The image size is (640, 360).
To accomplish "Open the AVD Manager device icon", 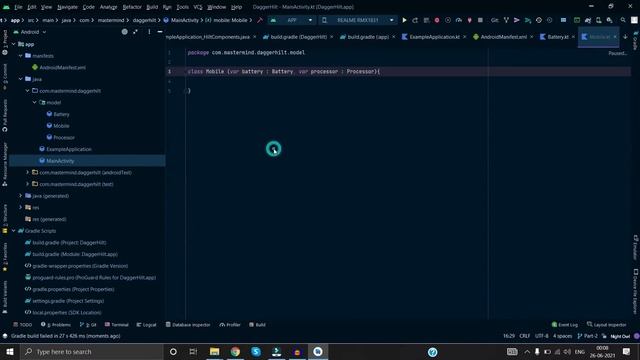I will [598, 20].
